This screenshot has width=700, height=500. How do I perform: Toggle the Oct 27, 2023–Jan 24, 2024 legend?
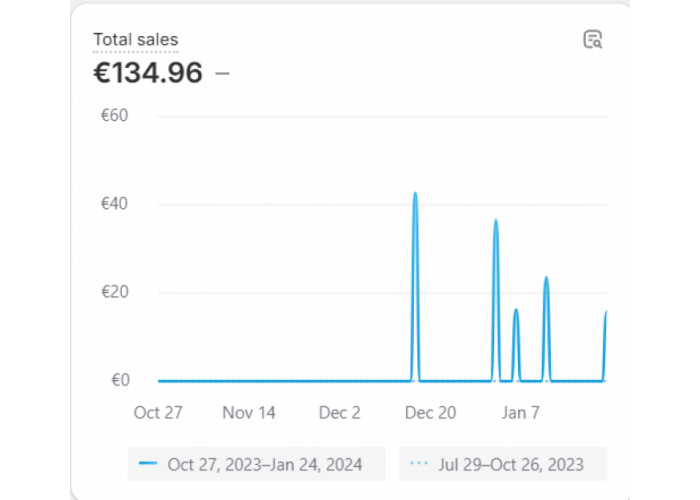(256, 464)
